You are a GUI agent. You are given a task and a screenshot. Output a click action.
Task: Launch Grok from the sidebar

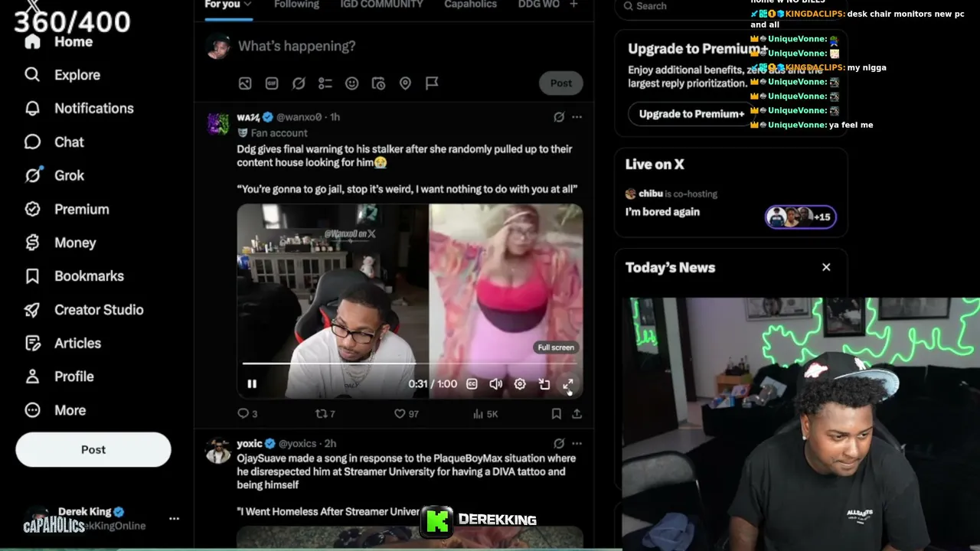(x=54, y=175)
